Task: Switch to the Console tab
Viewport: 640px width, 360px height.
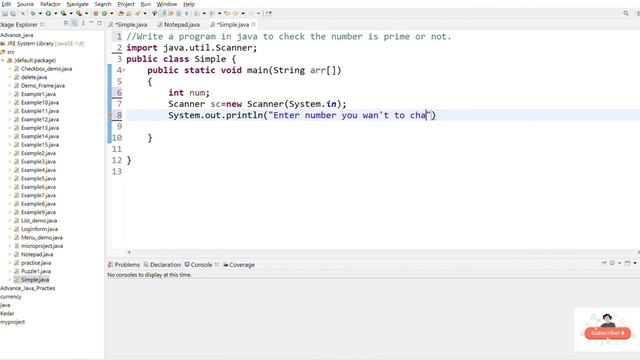Action: (x=198, y=264)
